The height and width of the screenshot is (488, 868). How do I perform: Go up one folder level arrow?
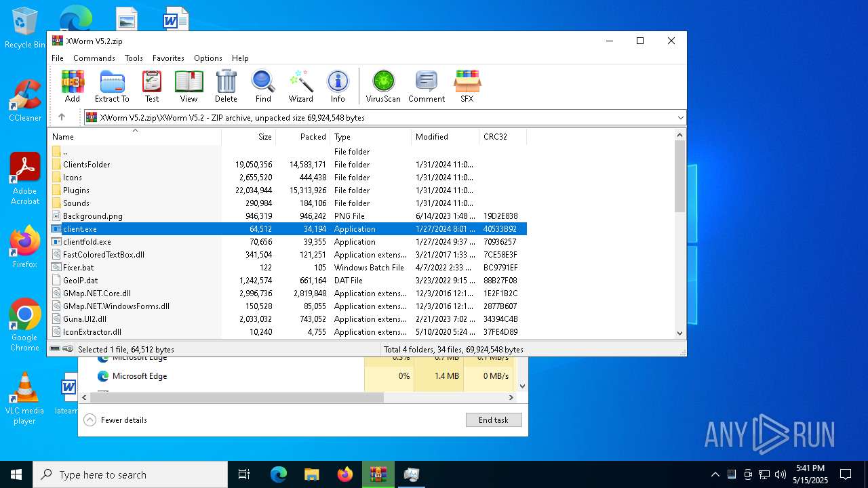pyautogui.click(x=62, y=117)
